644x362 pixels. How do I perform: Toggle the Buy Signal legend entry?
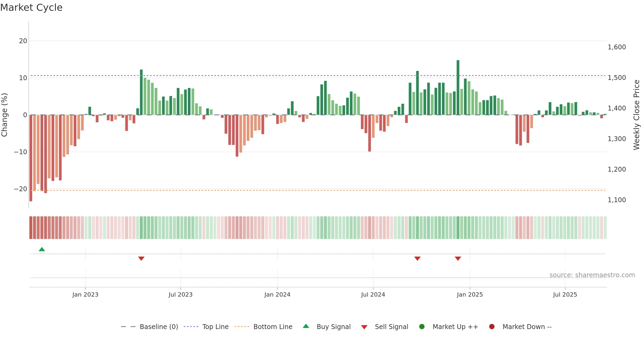[327, 327]
